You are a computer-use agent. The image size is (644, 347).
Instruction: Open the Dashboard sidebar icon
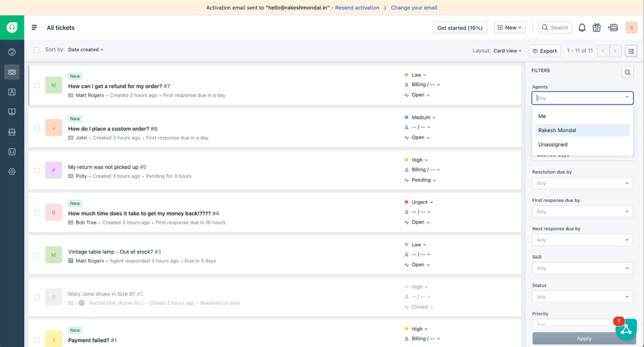tap(12, 52)
